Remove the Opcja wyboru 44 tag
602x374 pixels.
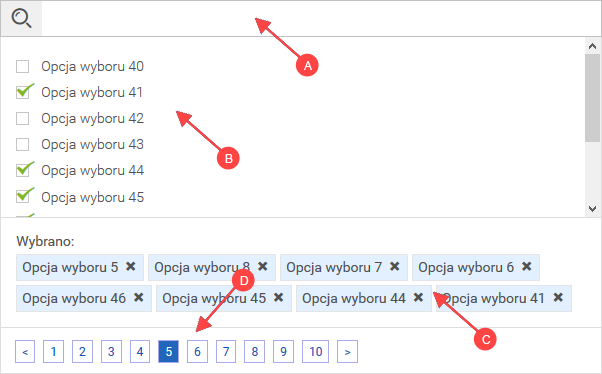pos(418,298)
